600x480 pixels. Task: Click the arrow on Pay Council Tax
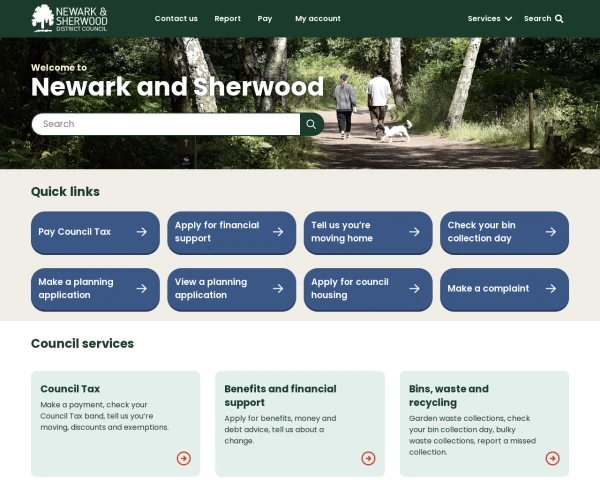[x=142, y=232]
